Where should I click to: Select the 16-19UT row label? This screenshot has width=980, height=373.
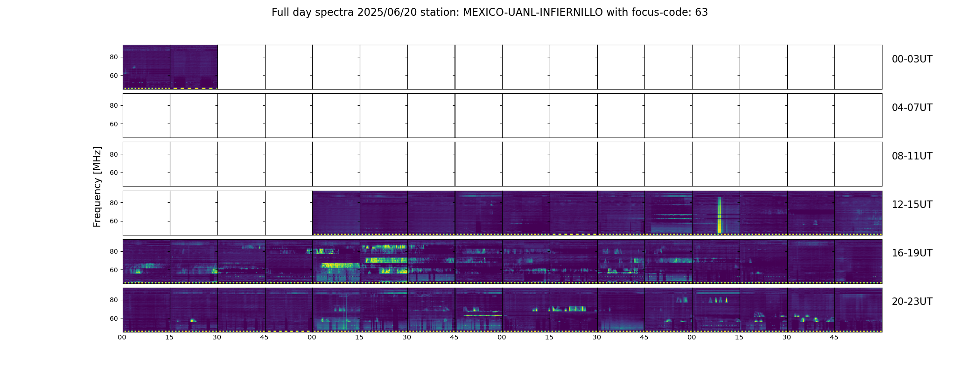[912, 253]
